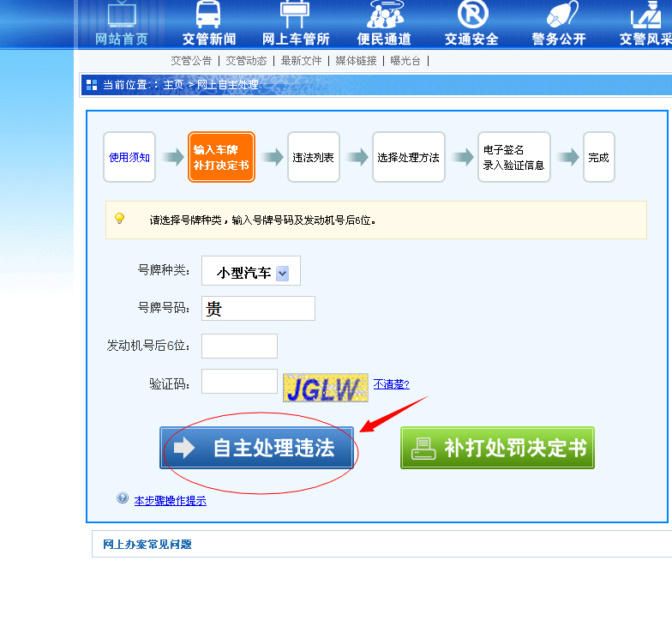Screen dimensions: 672x621
Task: Open the 号牌种类 dropdown showing 小型汽车
Action: point(251,271)
